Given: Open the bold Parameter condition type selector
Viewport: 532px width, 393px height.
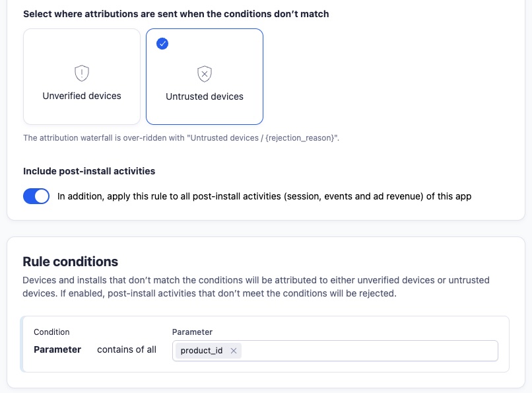Looking at the screenshot, I should point(57,349).
